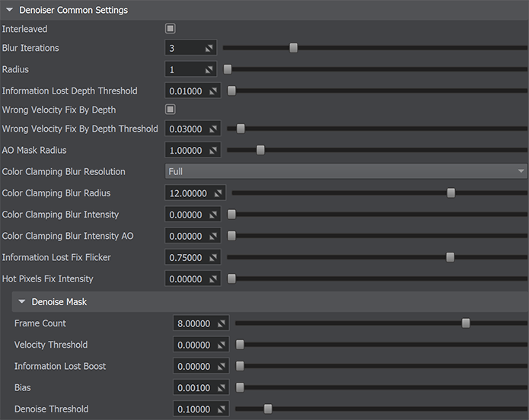This screenshot has height=420, width=529.
Task: Click the Blur Iterations slider handle
Action: [294, 48]
